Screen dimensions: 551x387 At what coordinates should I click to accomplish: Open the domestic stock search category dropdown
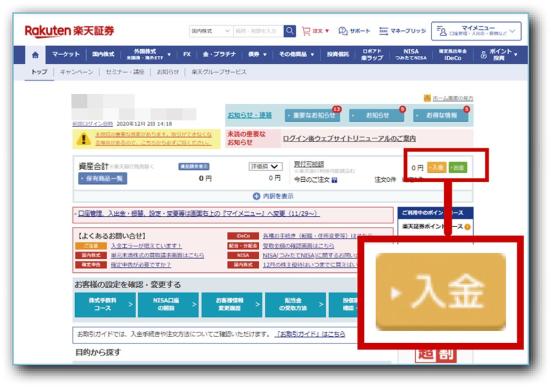click(210, 31)
